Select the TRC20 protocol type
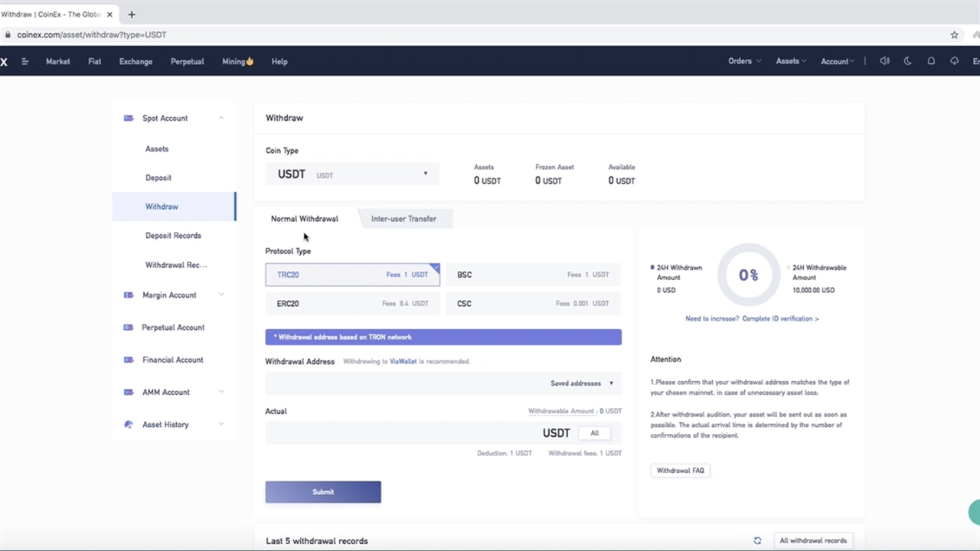The height and width of the screenshot is (551, 980). [352, 275]
